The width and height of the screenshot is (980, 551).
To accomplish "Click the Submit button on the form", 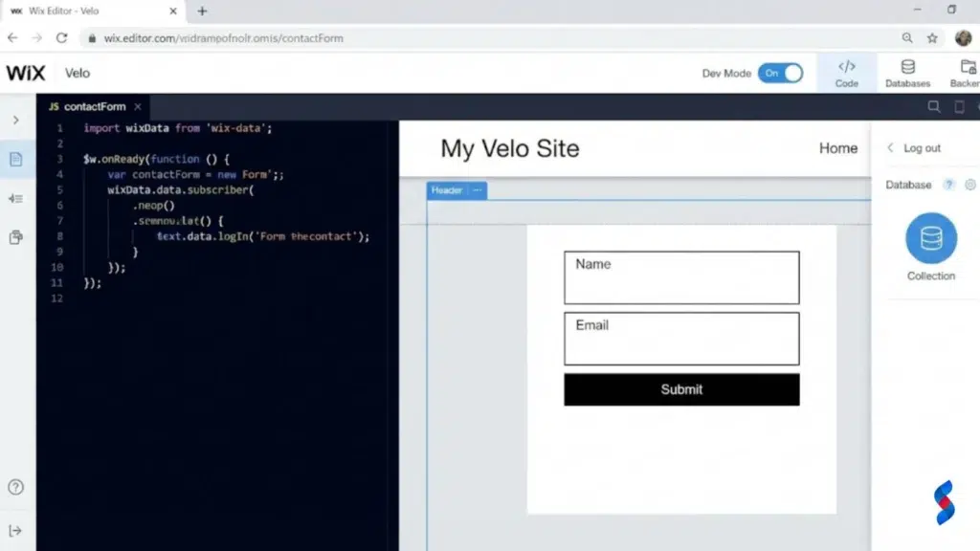I will tap(680, 389).
